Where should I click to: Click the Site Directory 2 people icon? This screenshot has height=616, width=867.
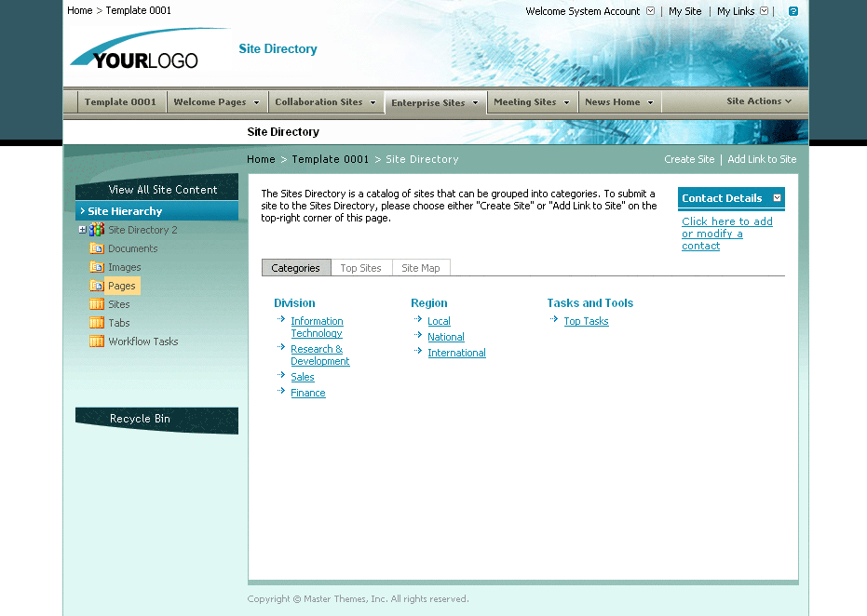96,230
